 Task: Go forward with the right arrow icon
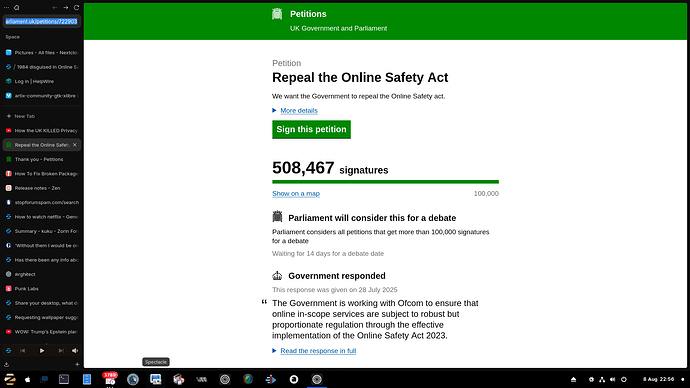66,7
